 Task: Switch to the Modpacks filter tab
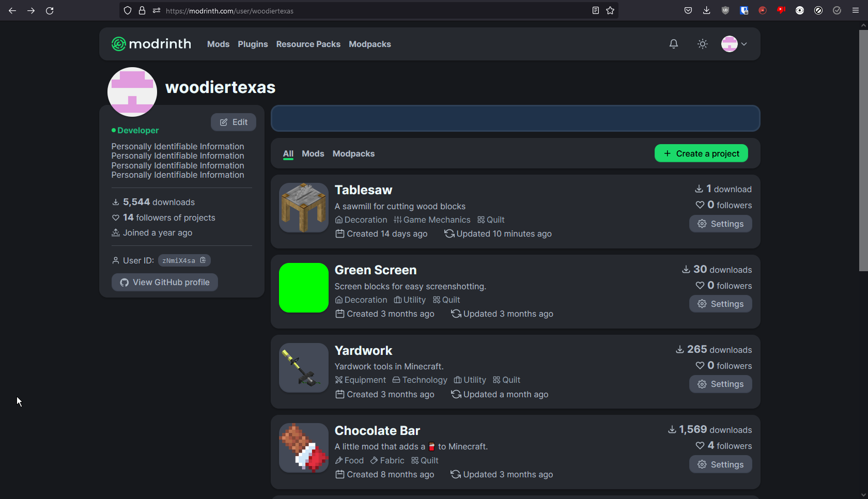click(353, 153)
